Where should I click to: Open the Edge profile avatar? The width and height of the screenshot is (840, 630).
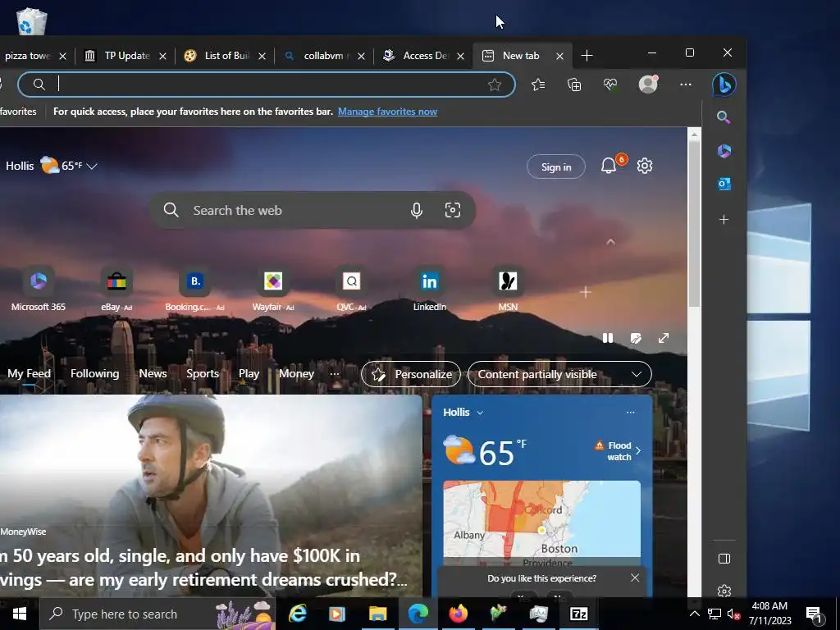648,84
